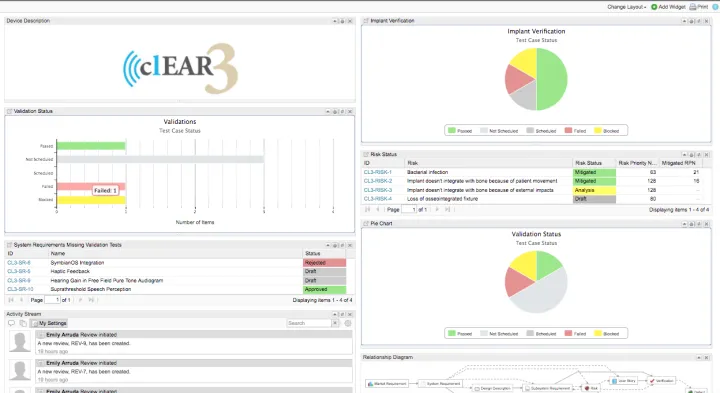Go to next page in Risk Status
The width and height of the screenshot is (720, 393).
[x=437, y=209]
